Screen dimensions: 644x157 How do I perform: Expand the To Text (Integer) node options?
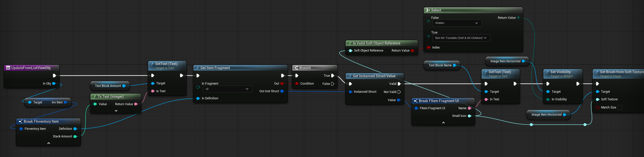click(116, 111)
